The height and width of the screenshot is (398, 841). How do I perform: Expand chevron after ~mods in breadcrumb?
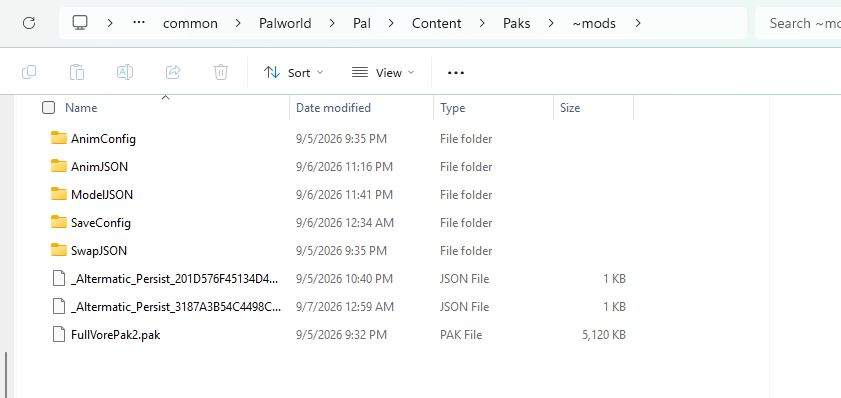[638, 23]
